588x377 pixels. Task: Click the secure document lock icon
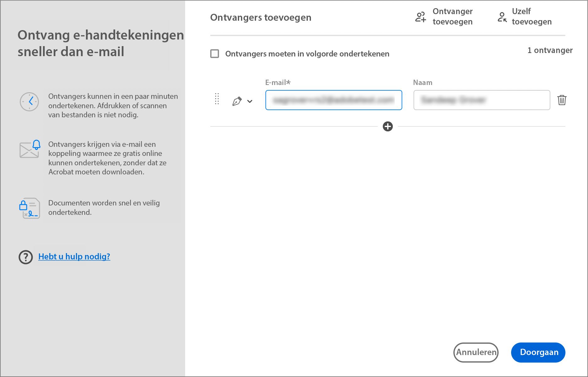point(30,208)
